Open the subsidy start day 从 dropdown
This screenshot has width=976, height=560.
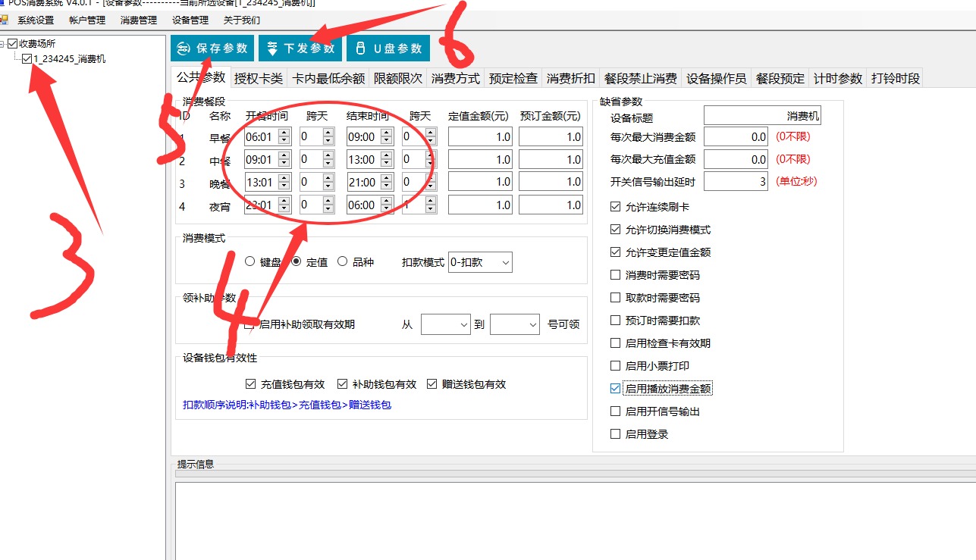pos(445,324)
